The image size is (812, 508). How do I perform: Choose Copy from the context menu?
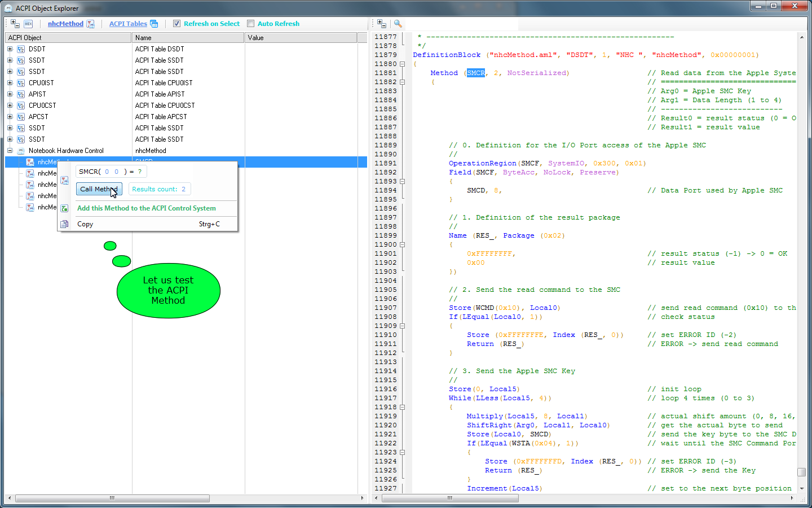point(85,224)
